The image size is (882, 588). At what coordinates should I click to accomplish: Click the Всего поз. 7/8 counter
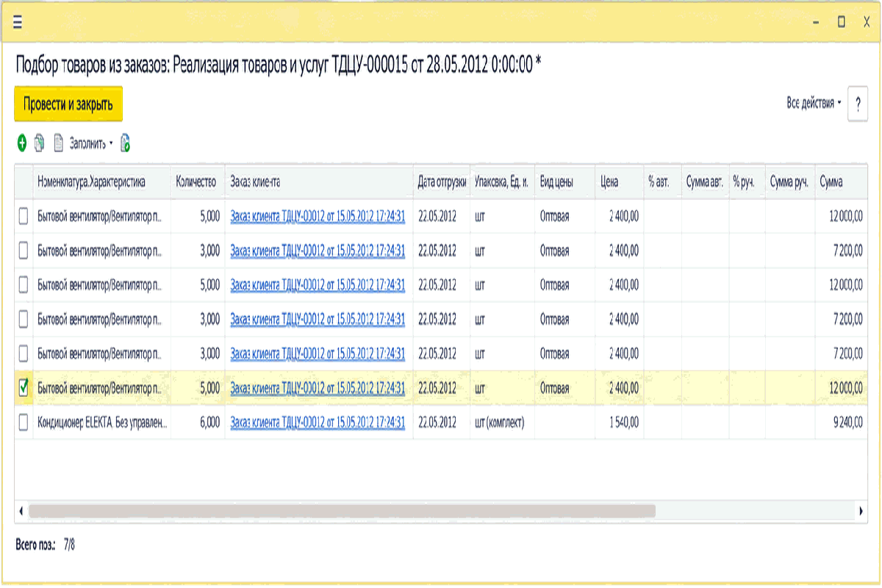click(x=45, y=545)
